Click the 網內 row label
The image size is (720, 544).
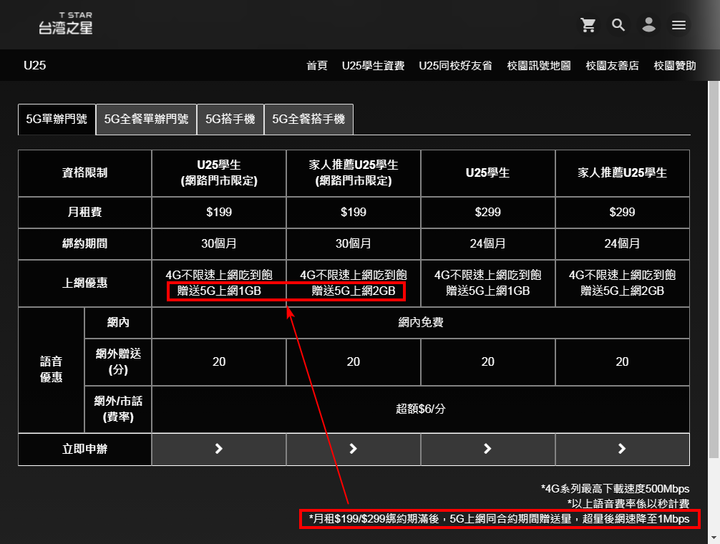pyautogui.click(x=118, y=322)
